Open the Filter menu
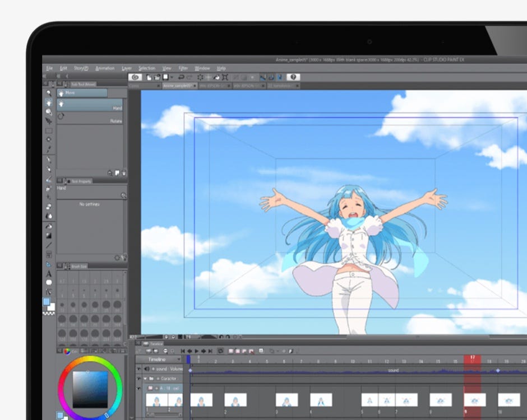This screenshot has height=420, width=527. [183, 68]
